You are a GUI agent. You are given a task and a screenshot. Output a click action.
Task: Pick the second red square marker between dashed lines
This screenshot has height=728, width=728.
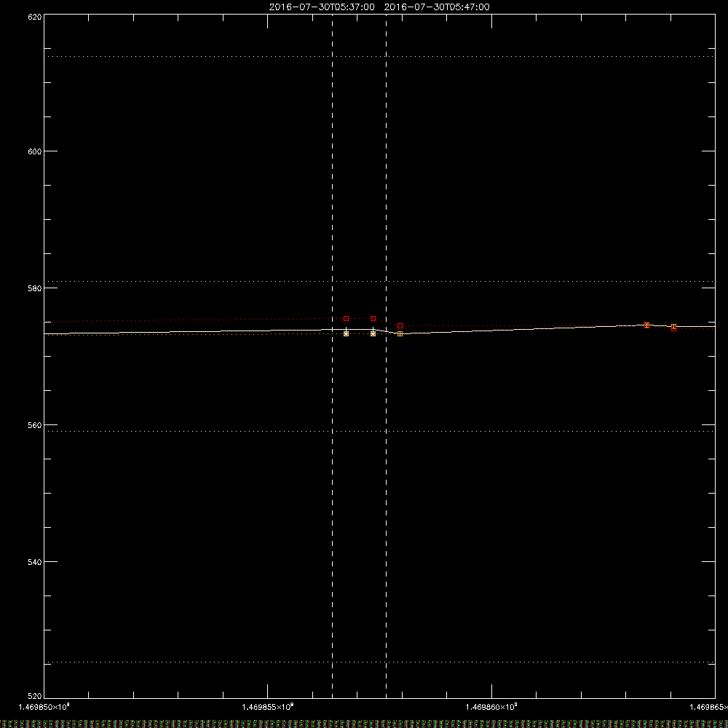[373, 319]
